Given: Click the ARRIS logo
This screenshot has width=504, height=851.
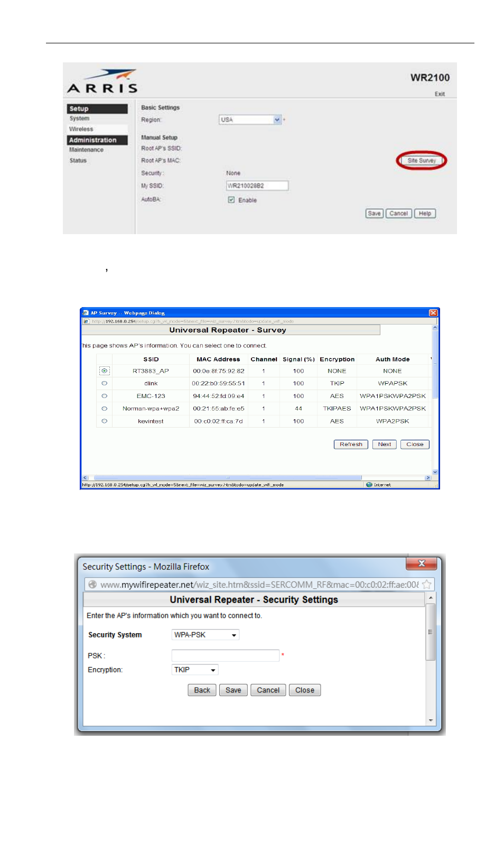Looking at the screenshot, I should [102, 81].
